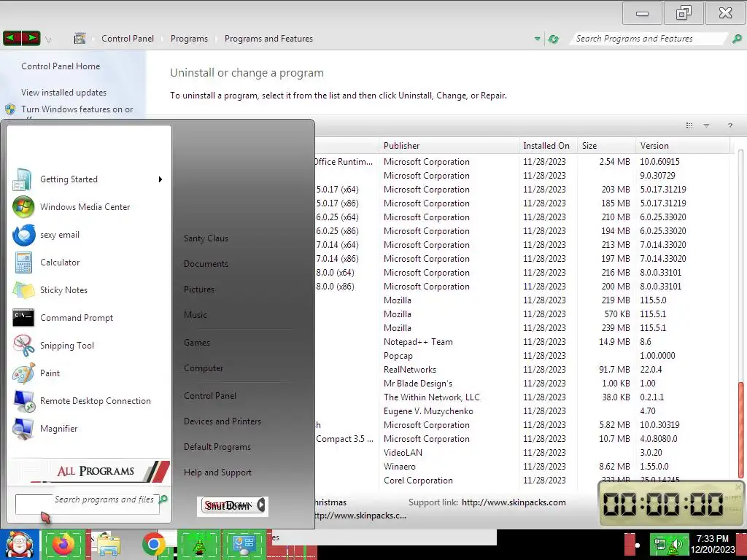This screenshot has height=560, width=747.
Task: Open Google Chrome from the taskbar
Action: click(x=153, y=545)
